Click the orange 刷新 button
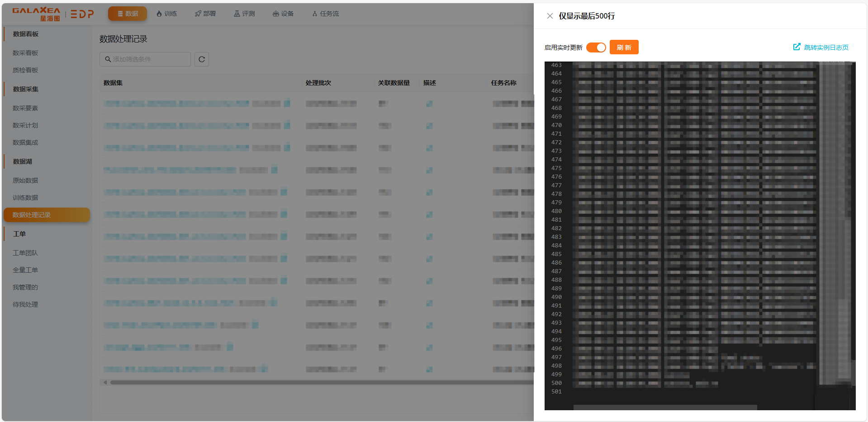 click(x=624, y=47)
